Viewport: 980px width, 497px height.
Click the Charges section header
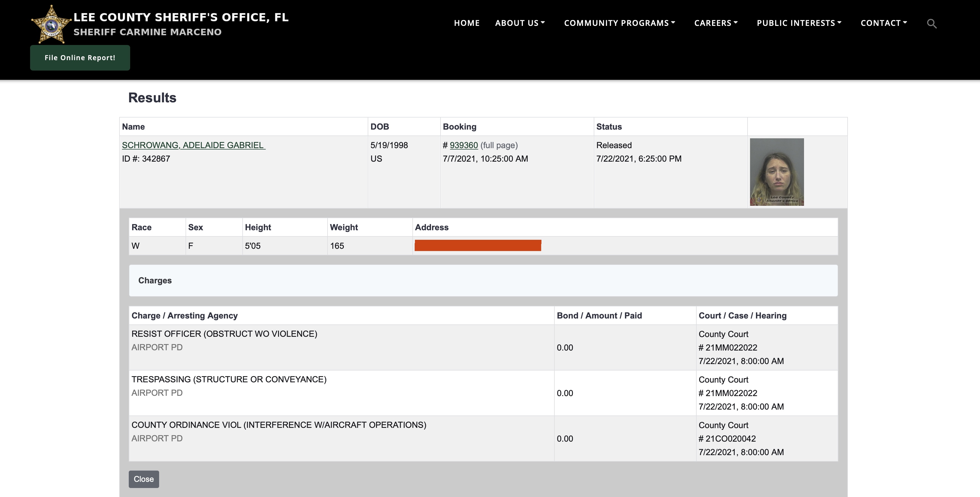155,281
